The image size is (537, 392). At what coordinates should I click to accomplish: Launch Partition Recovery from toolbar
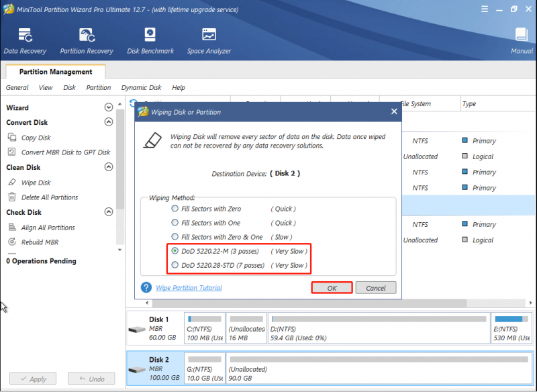(x=87, y=41)
